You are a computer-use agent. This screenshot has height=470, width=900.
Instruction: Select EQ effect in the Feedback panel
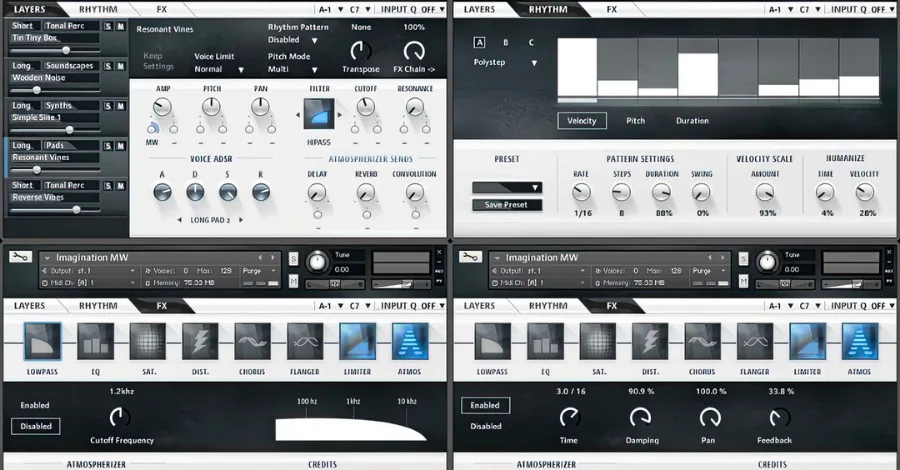pos(545,341)
